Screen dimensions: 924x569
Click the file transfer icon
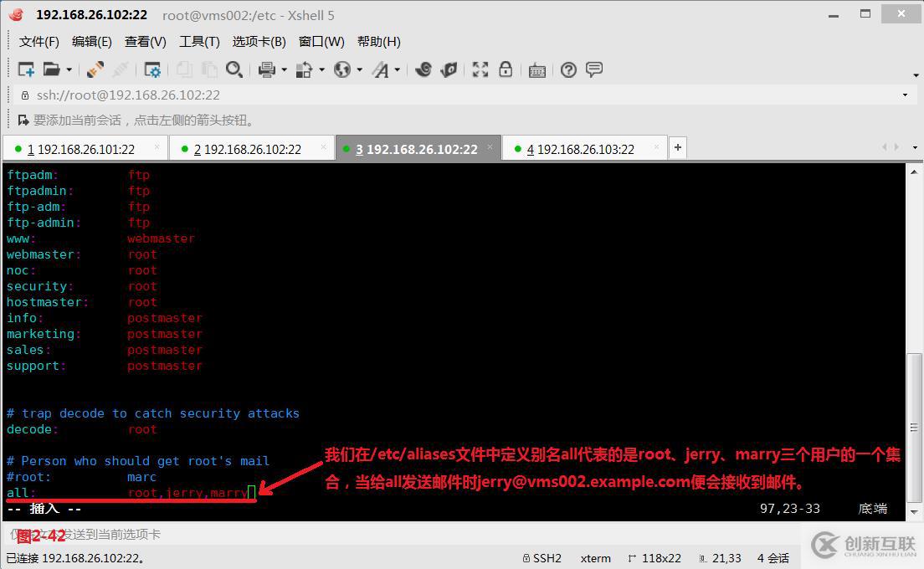tap(304, 70)
